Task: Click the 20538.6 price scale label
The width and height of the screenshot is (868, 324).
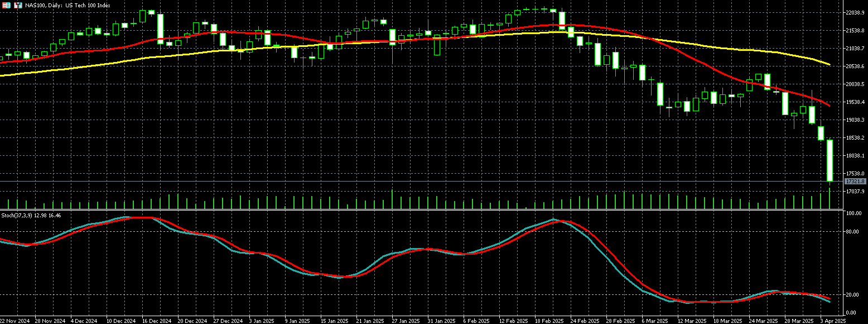Action: [x=855, y=66]
